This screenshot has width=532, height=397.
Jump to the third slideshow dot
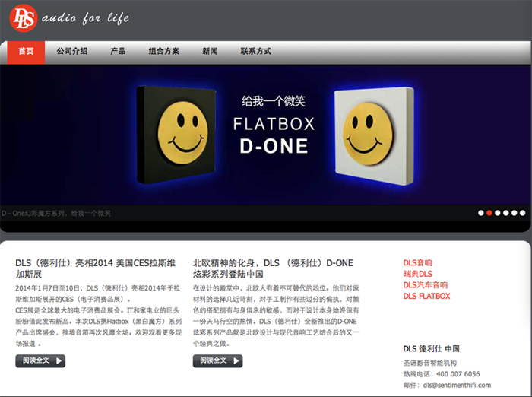497,213
